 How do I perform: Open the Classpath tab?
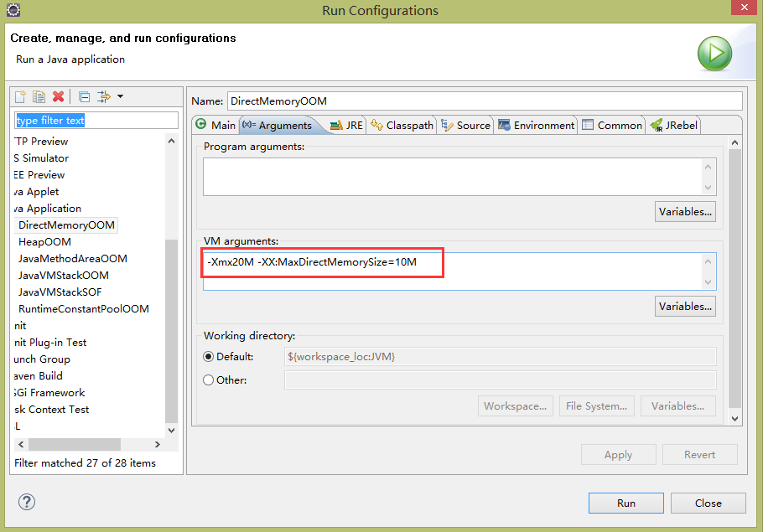(x=402, y=126)
